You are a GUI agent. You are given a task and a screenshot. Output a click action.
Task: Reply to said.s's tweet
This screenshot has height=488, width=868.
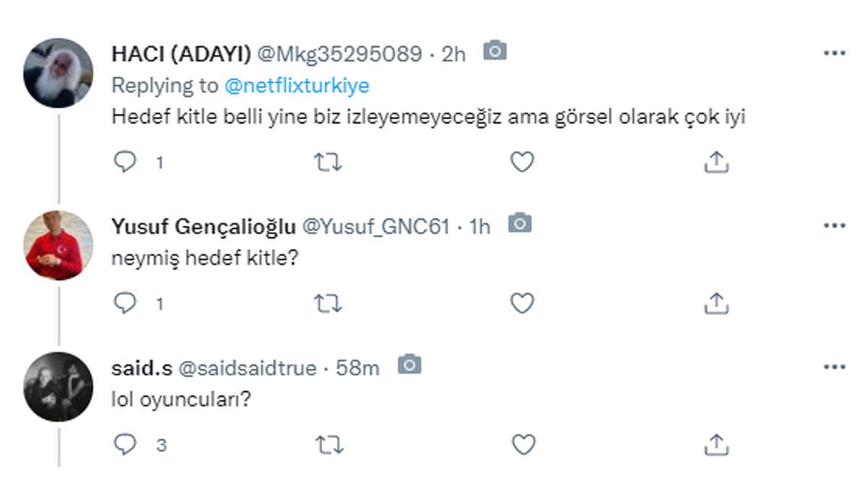click(x=126, y=445)
